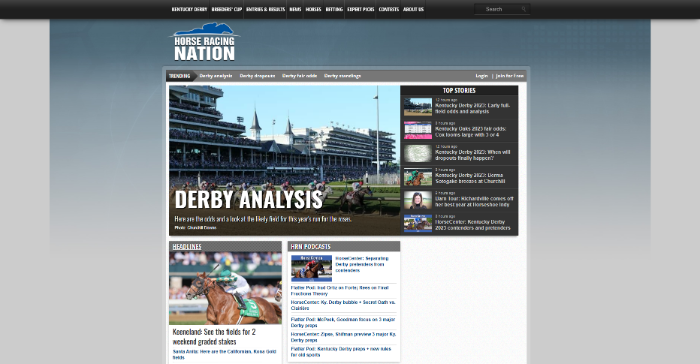The image size is (700, 364).
Task: Open the Breeders' Cup menu
Action: click(x=226, y=9)
